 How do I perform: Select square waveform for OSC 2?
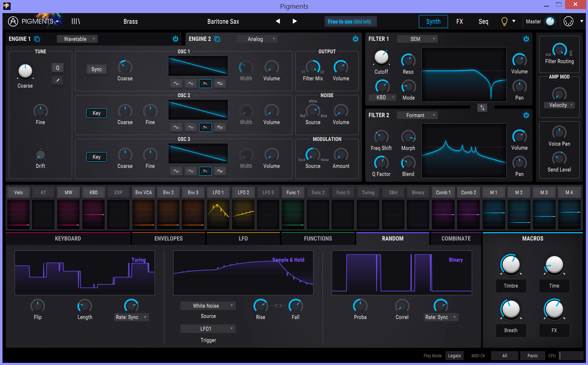click(220, 127)
